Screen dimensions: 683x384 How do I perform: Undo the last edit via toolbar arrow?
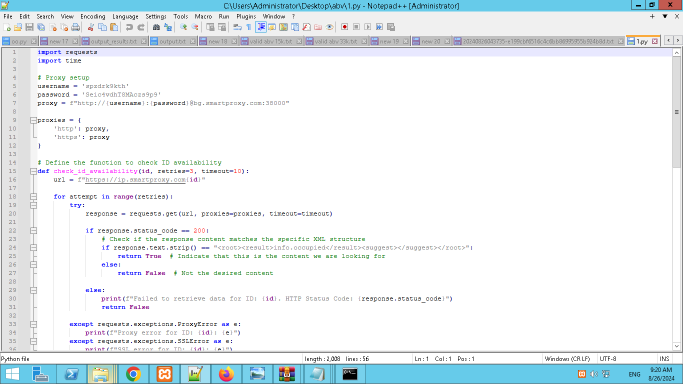tap(129, 27)
